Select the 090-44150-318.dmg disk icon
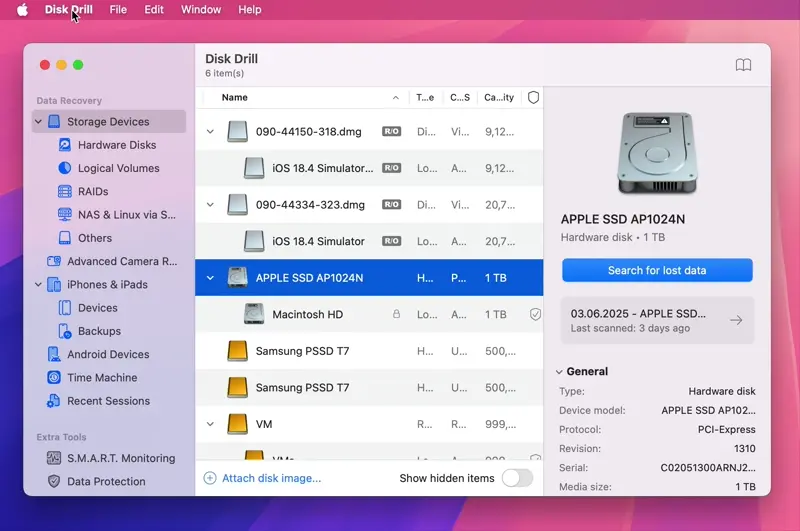800x531 pixels. (237, 132)
